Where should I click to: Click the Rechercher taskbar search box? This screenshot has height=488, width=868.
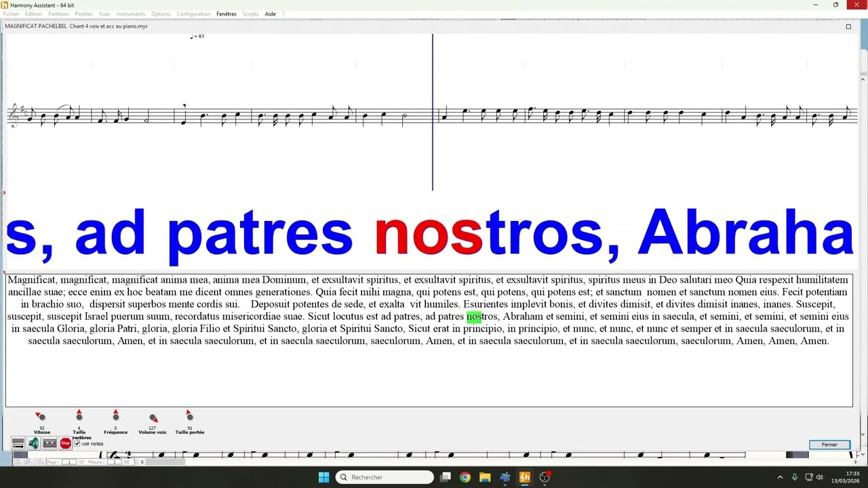(x=384, y=477)
